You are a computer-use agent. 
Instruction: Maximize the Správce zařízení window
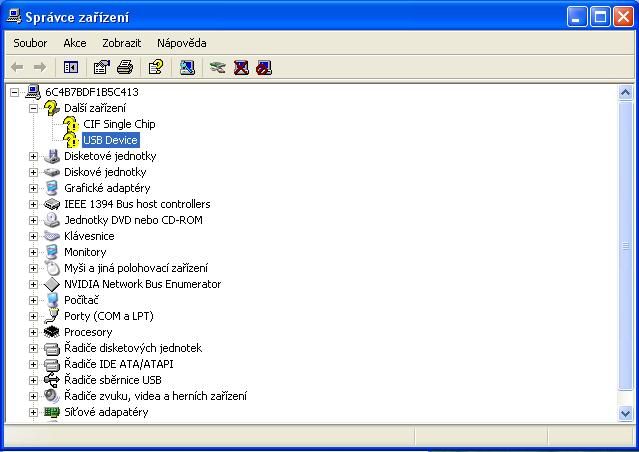point(600,17)
